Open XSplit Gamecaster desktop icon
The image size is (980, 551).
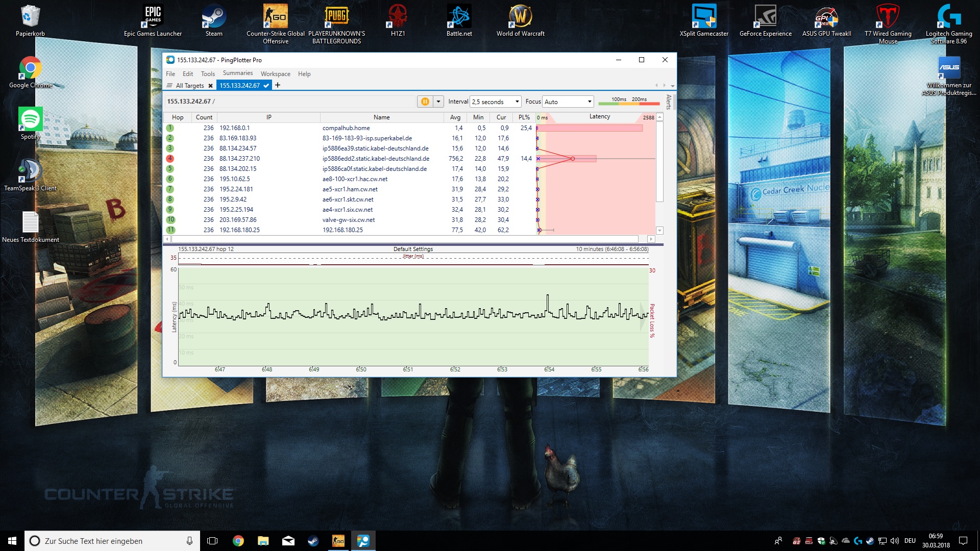(704, 21)
